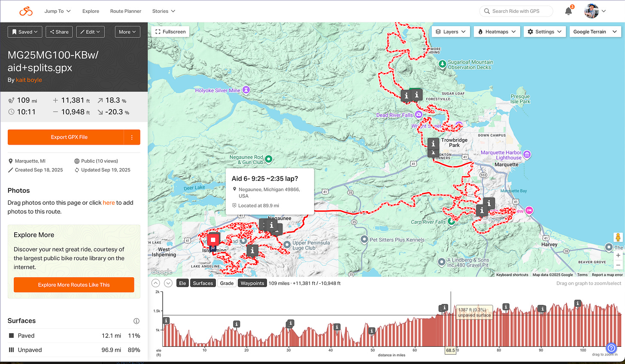Open the map Settings dropdown
The width and height of the screenshot is (625, 364).
click(x=545, y=32)
